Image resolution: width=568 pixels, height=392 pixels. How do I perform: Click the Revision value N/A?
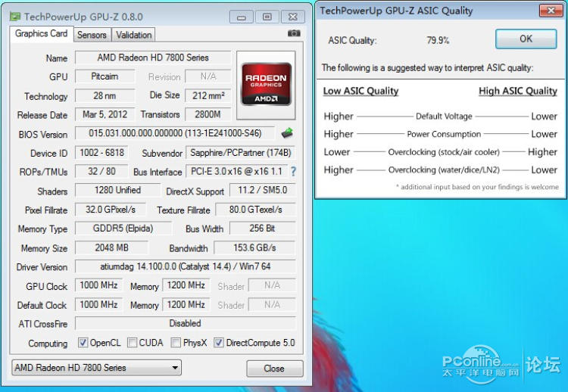click(x=208, y=76)
